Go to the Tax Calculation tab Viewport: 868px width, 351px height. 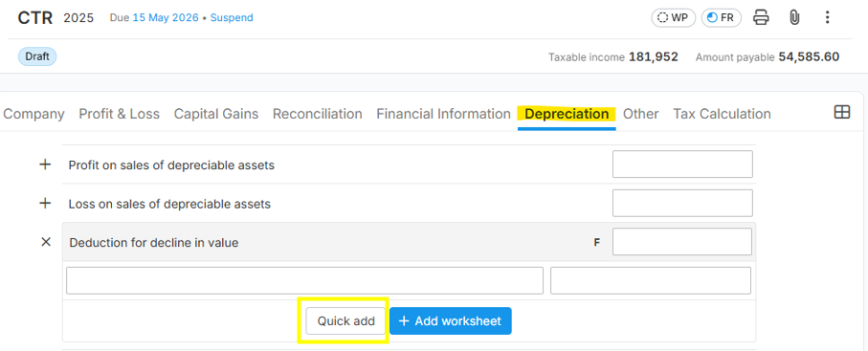[x=722, y=114]
